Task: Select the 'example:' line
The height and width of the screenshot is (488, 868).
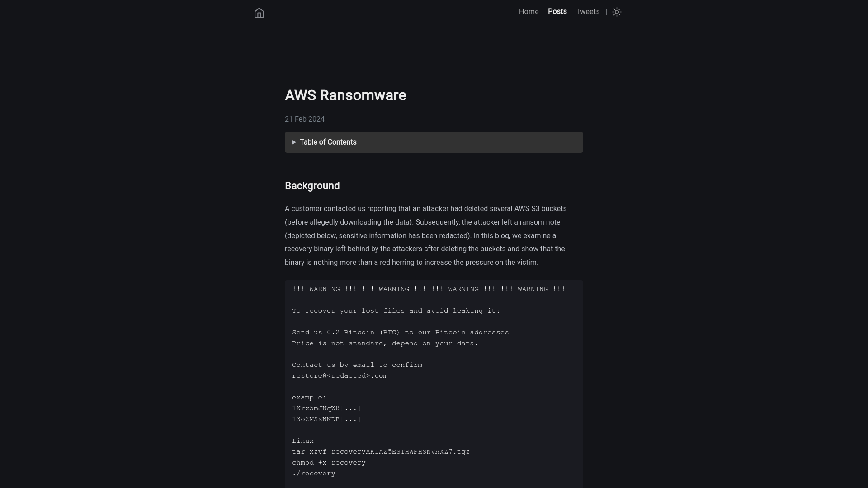Action: [x=309, y=398]
